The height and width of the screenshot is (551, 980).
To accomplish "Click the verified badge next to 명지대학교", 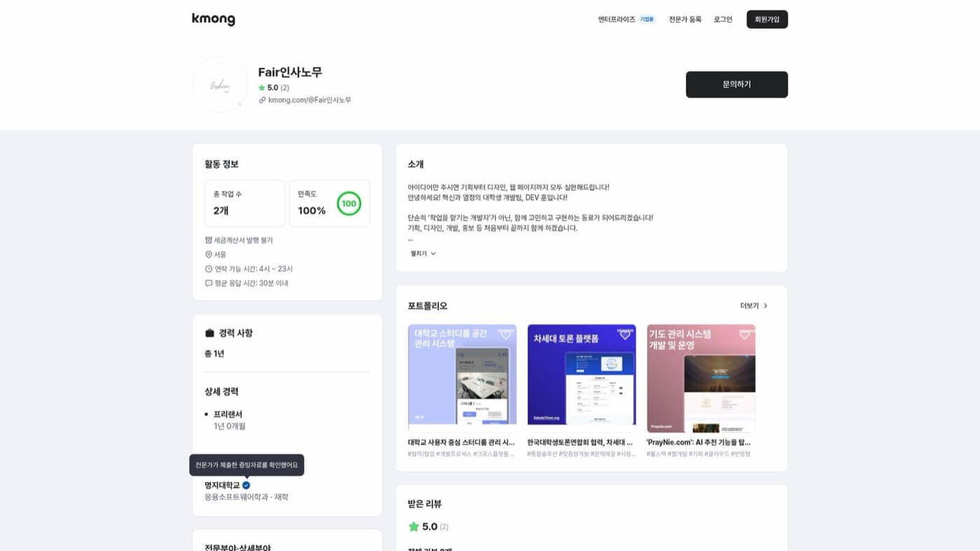I will (x=246, y=485).
